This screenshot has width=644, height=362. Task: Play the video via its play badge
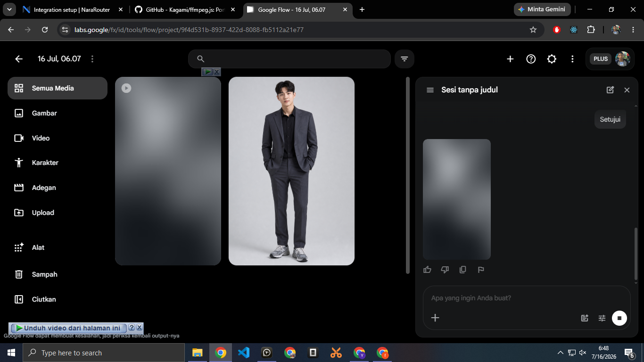click(126, 88)
